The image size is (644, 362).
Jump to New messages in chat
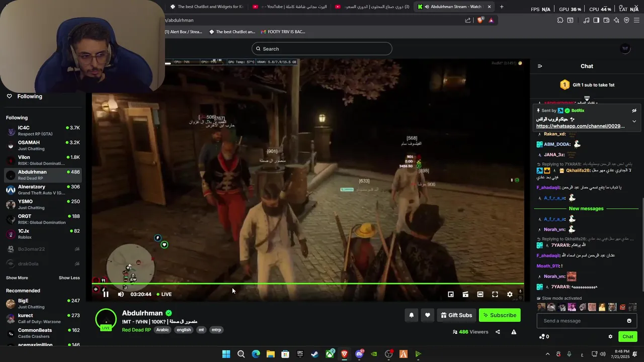point(586,209)
